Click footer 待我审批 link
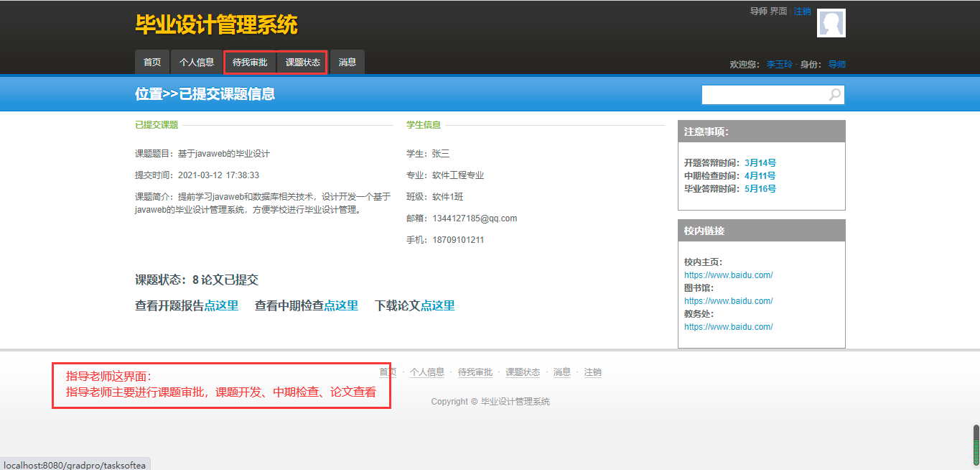The width and height of the screenshot is (980, 470). coord(475,372)
